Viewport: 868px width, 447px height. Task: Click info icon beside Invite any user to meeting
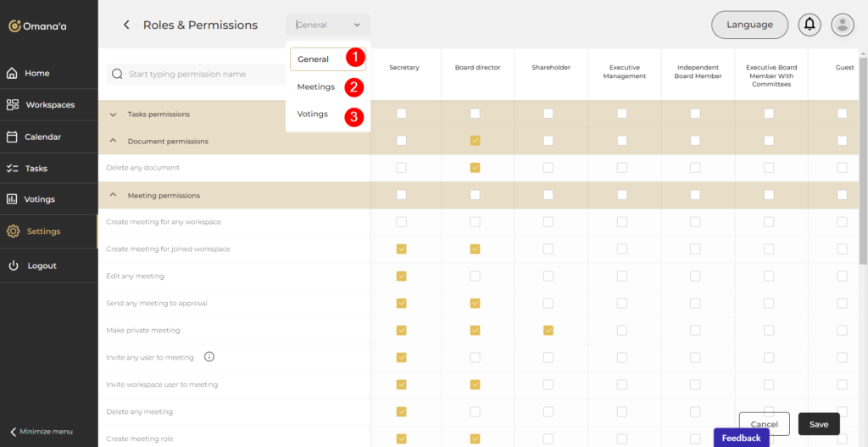coord(209,357)
